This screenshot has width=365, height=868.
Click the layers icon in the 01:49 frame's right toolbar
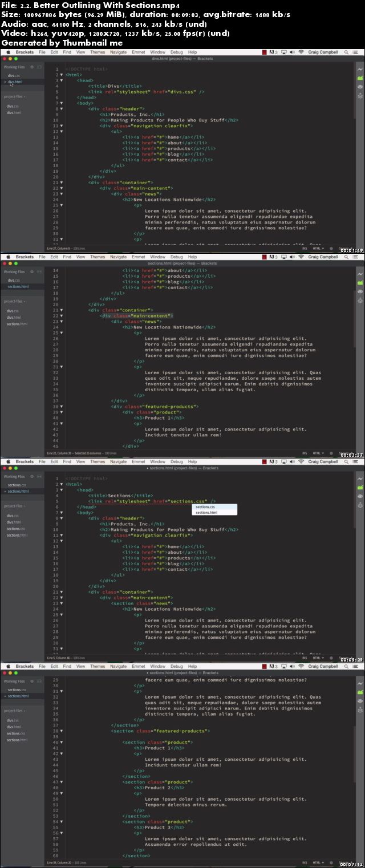coord(360,95)
